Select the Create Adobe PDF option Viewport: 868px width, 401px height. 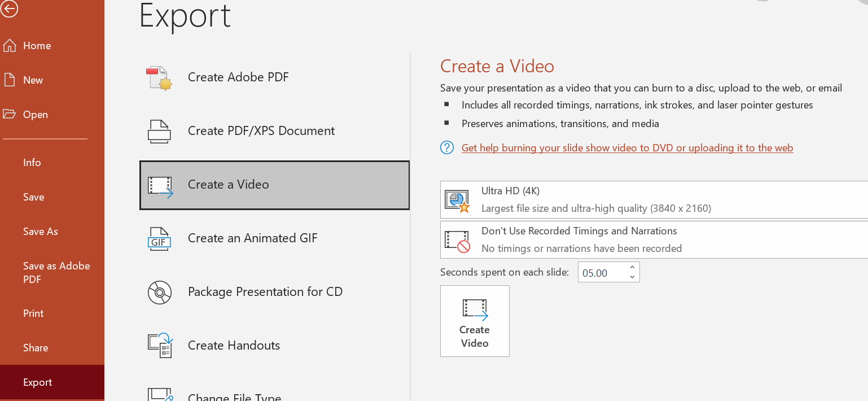[x=274, y=77]
